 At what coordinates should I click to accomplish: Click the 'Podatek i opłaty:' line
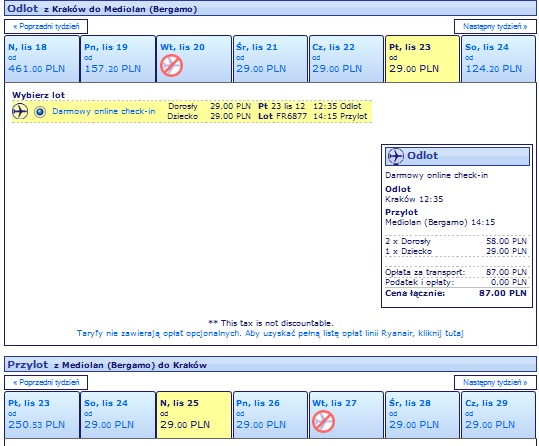(x=456, y=282)
